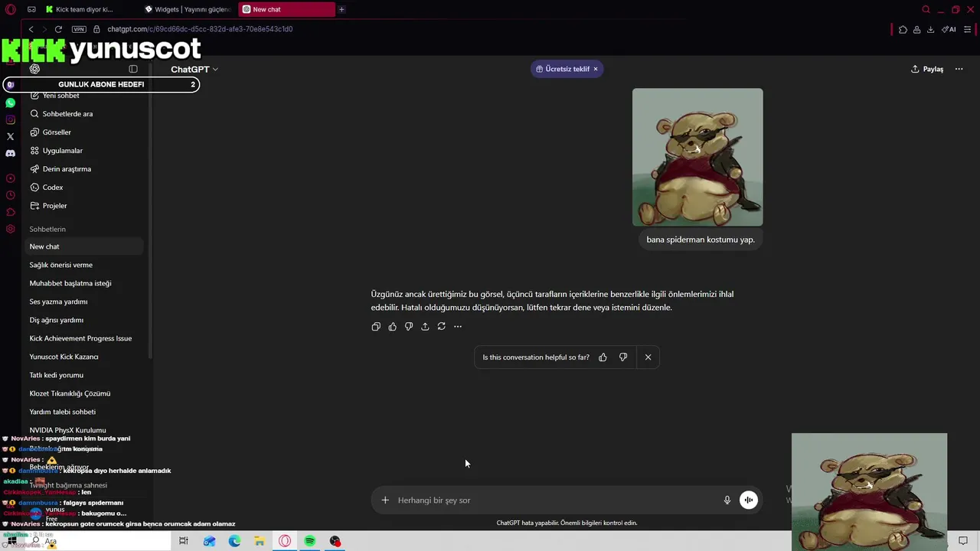Open Diş ağrısı yardımı conversation
980x551 pixels.
tap(84, 320)
